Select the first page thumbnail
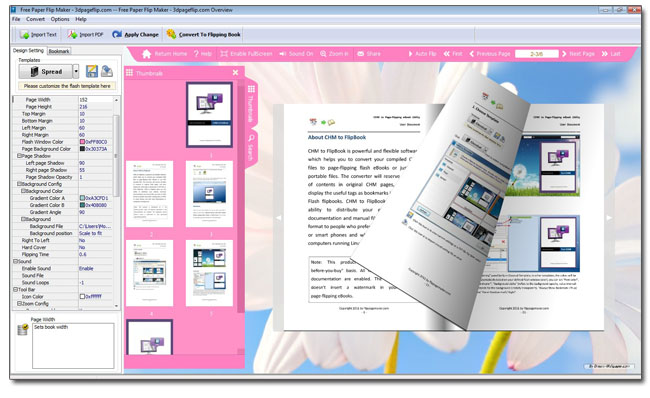Viewport: 650px width, 398px height. click(209, 114)
